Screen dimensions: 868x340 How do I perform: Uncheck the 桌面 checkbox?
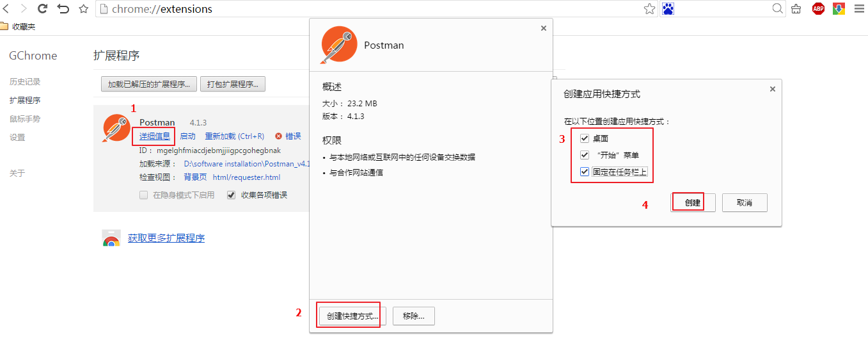[585, 138]
